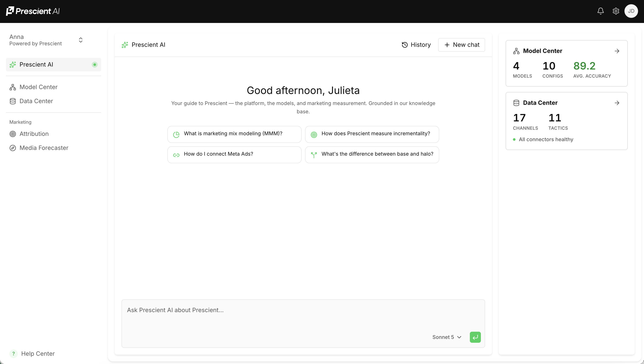Open Media Forecaster in the sidebar
The width and height of the screenshot is (644, 364).
tap(44, 148)
